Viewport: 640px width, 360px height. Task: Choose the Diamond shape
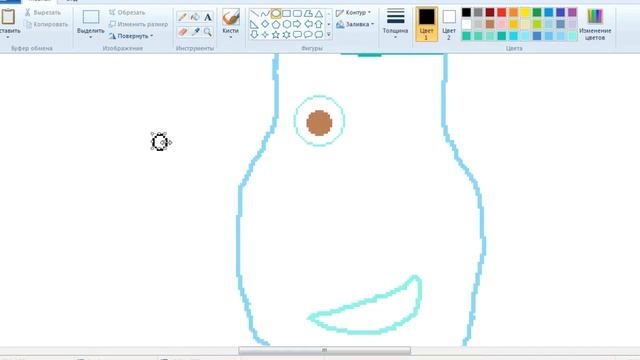pos(265,24)
